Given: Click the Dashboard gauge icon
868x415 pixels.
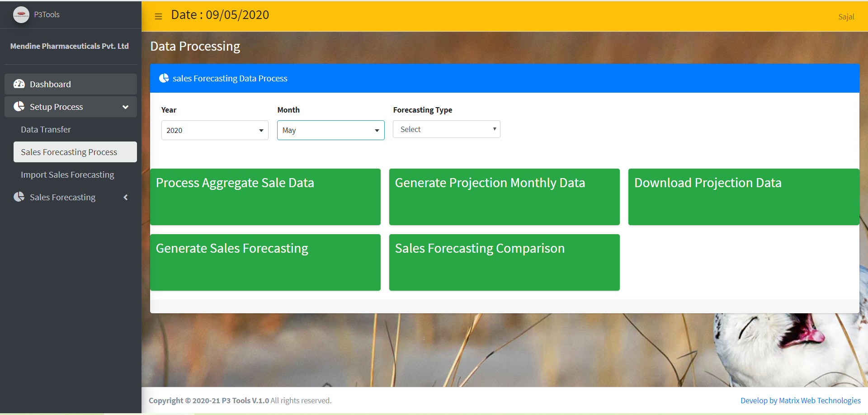Looking at the screenshot, I should (19, 84).
